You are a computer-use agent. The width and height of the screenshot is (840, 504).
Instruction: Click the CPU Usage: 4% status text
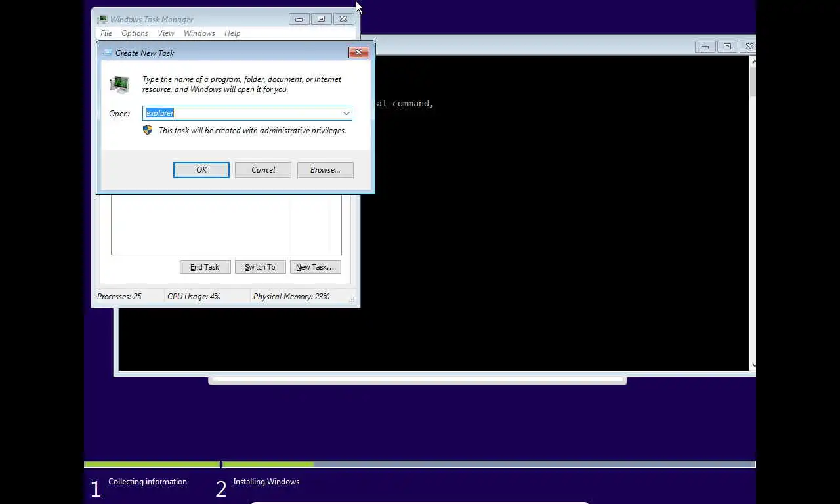click(x=194, y=297)
